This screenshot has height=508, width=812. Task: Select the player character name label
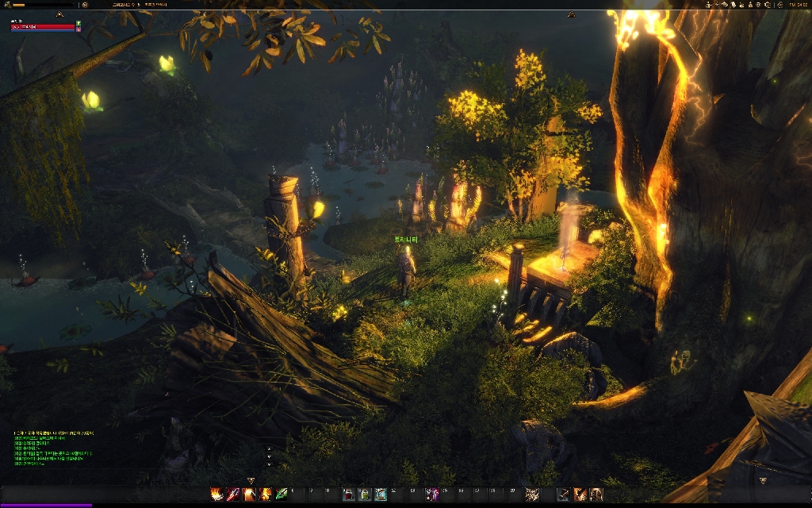coord(405,239)
